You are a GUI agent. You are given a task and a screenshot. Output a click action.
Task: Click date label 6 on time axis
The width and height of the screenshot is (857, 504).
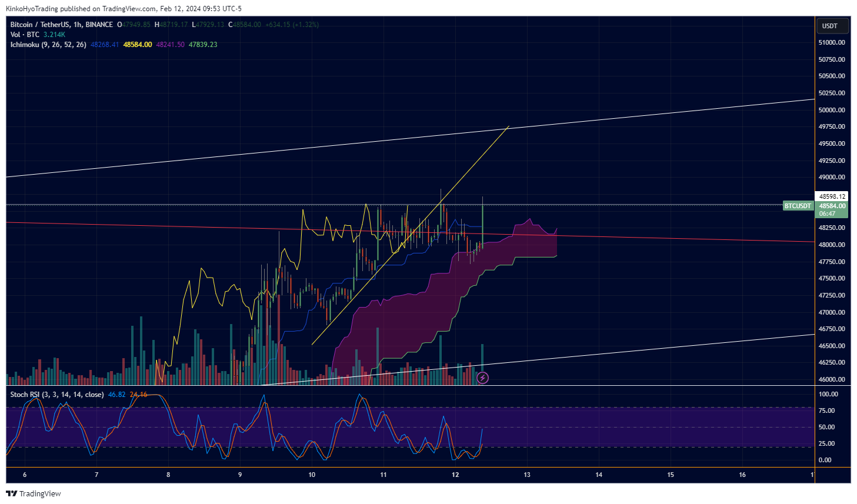(x=25, y=475)
